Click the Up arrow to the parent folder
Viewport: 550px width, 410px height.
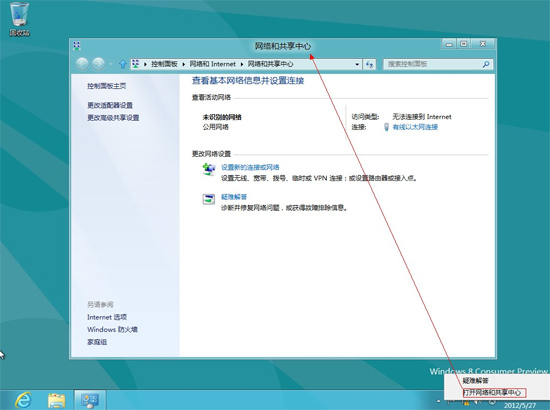point(122,64)
